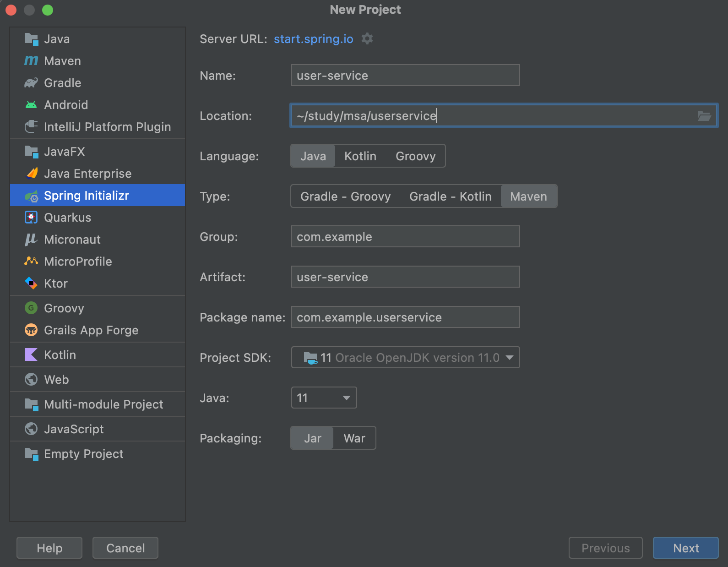Click the Quarkus icon
Image resolution: width=728 pixels, height=567 pixels.
coord(31,218)
